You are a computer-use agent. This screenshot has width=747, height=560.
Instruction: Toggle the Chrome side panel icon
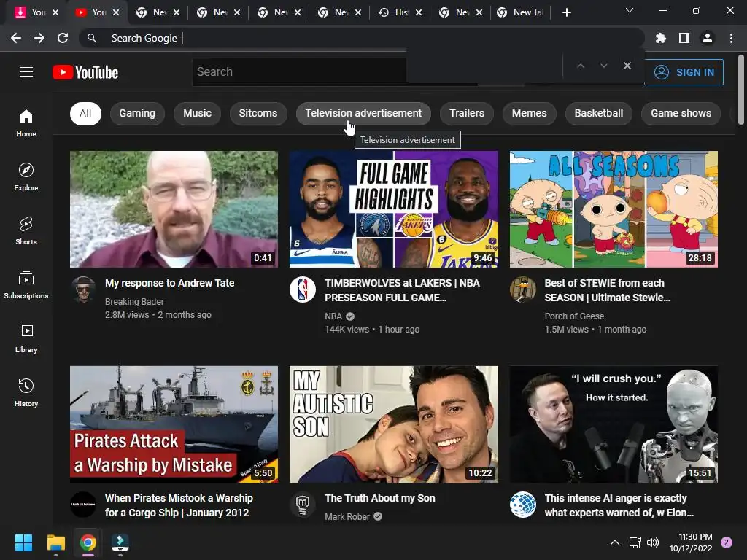pos(684,38)
